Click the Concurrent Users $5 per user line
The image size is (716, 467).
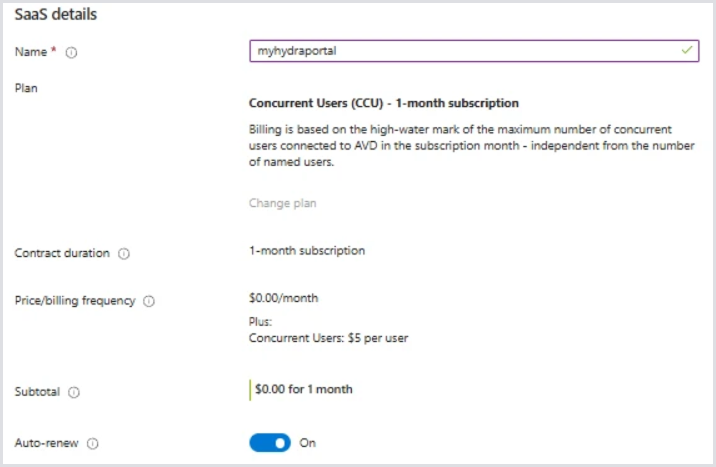pos(327,338)
